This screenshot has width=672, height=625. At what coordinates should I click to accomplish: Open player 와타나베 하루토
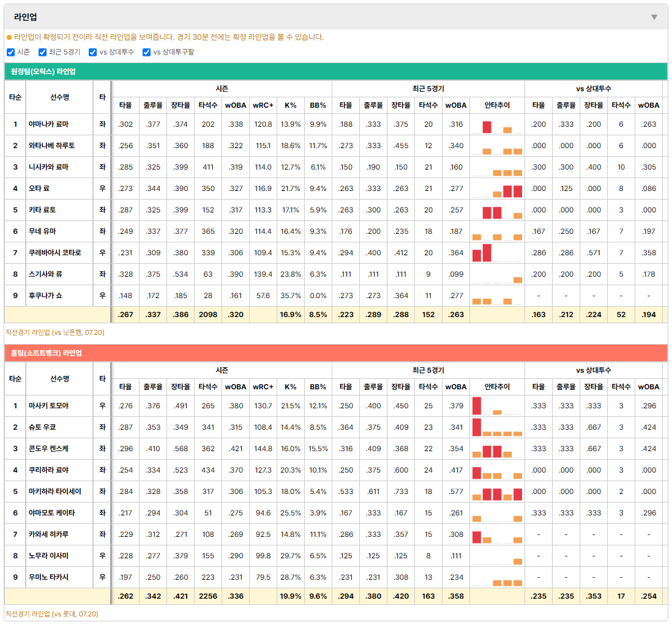point(52,146)
